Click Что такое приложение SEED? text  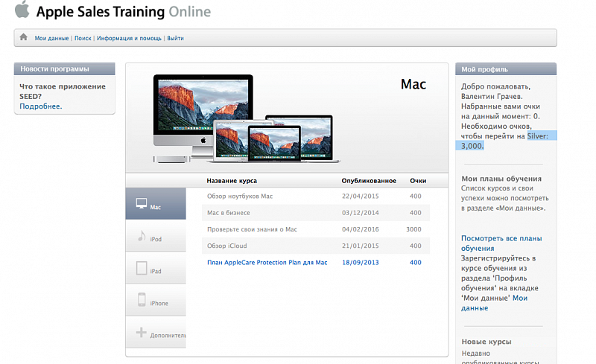63,92
